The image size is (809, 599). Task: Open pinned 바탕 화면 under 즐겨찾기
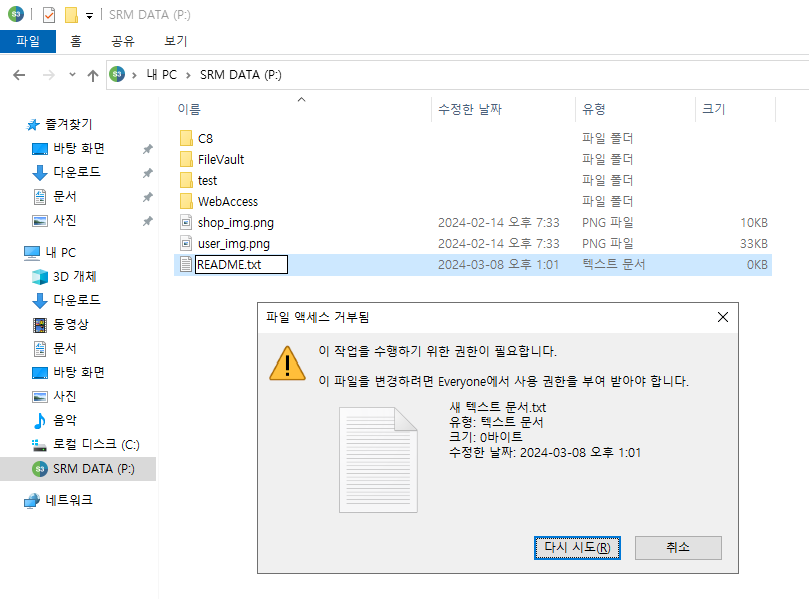[x=79, y=149]
